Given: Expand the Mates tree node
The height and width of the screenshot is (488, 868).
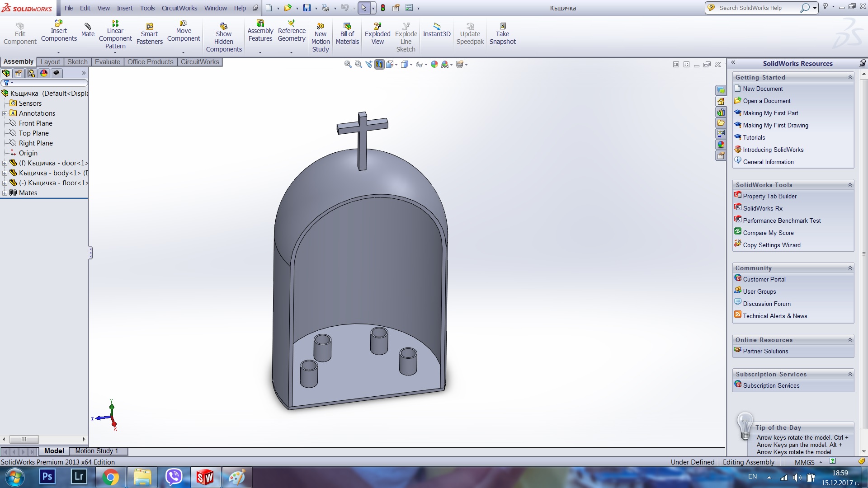Looking at the screenshot, I should 5,193.
